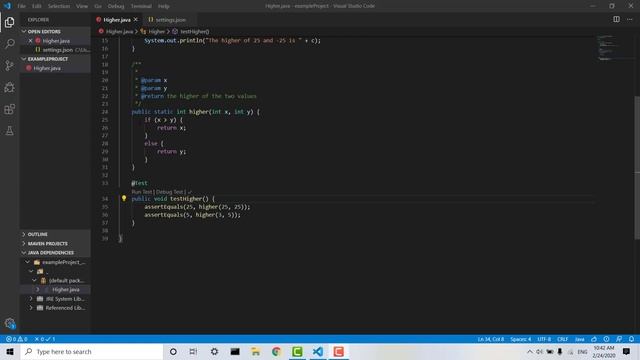Image resolution: width=640 pixels, height=360 pixels.
Task: Select the Higher.java editor tab
Action: coord(117,20)
